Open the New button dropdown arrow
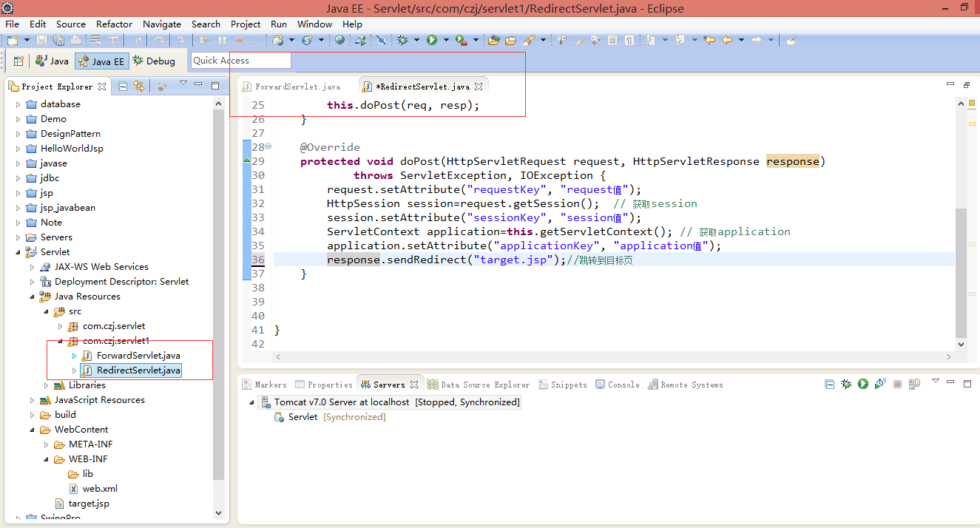Image resolution: width=980 pixels, height=528 pixels. coord(27,40)
